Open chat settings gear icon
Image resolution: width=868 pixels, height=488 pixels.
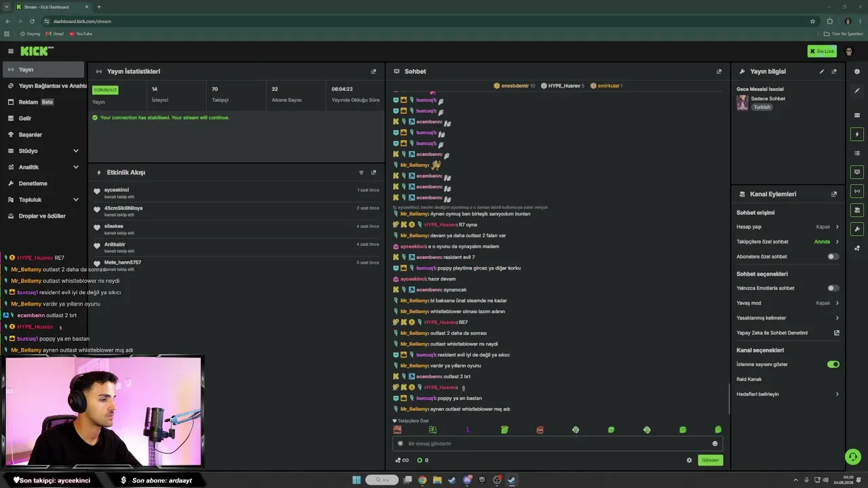(689, 460)
